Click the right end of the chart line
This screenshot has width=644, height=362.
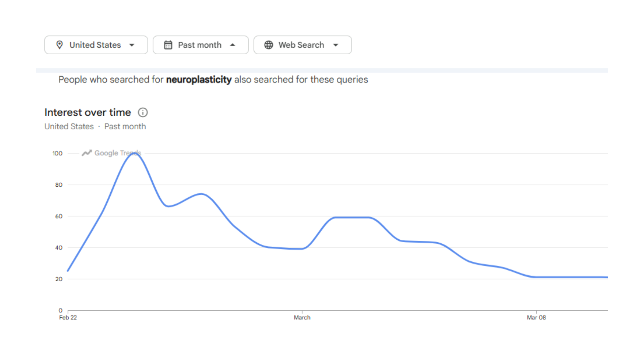click(x=606, y=277)
